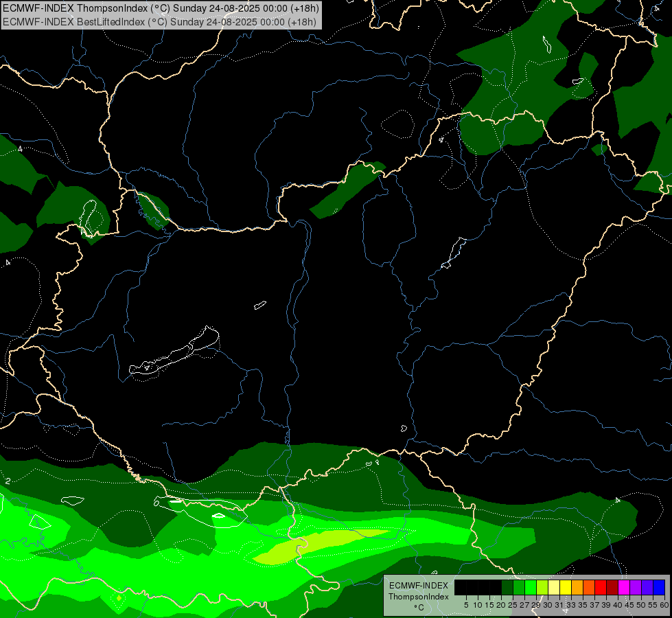
Task: Click legend scale value 33
Action: click(x=571, y=605)
